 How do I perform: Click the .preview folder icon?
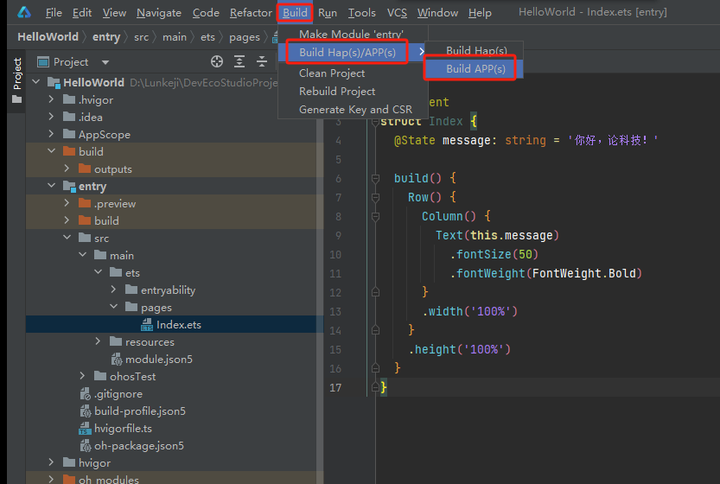tap(84, 203)
